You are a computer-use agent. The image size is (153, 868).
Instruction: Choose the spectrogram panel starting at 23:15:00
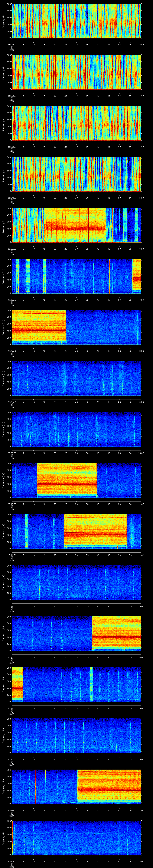76,736
